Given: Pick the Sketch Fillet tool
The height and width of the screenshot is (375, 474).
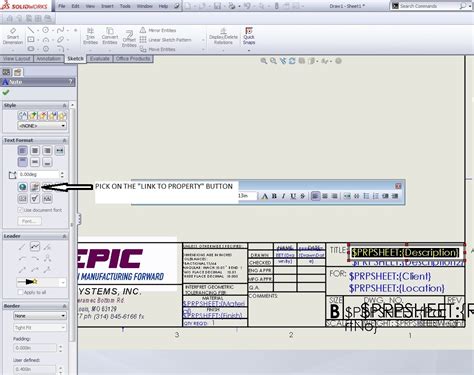Looking at the screenshot, I should 60,49.
